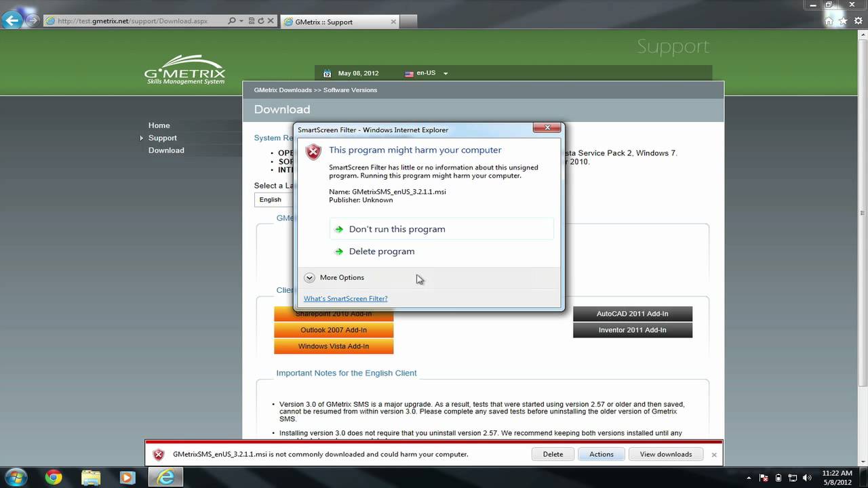Click the calendar icon next to May 08, 2012

pyautogui.click(x=327, y=73)
